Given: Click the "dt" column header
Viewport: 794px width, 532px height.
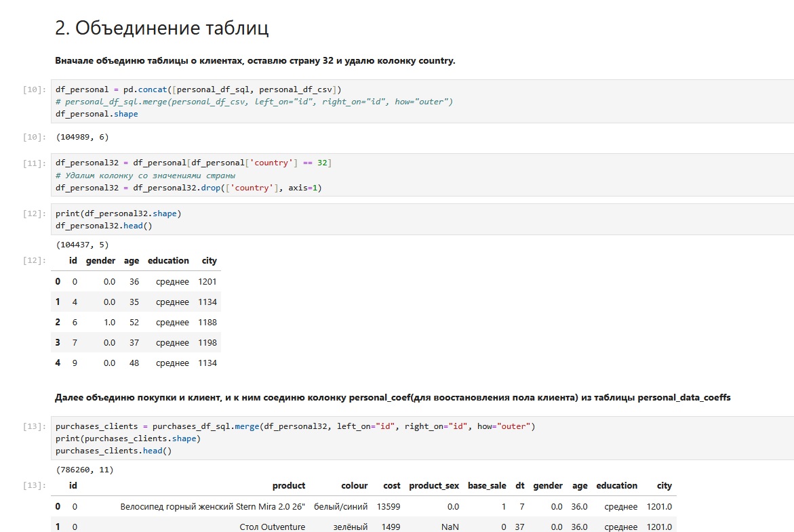Looking at the screenshot, I should click(519, 485).
